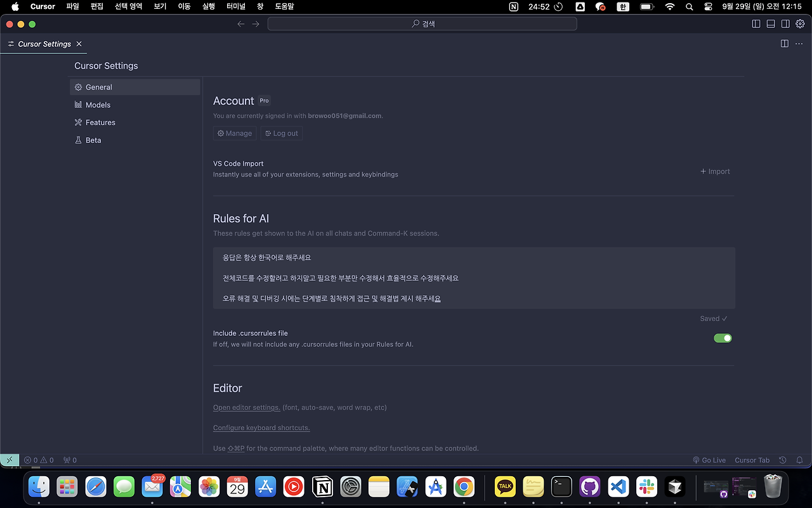Go forward with the right navigation arrow
Viewport: 812px width, 508px height.
pyautogui.click(x=256, y=24)
